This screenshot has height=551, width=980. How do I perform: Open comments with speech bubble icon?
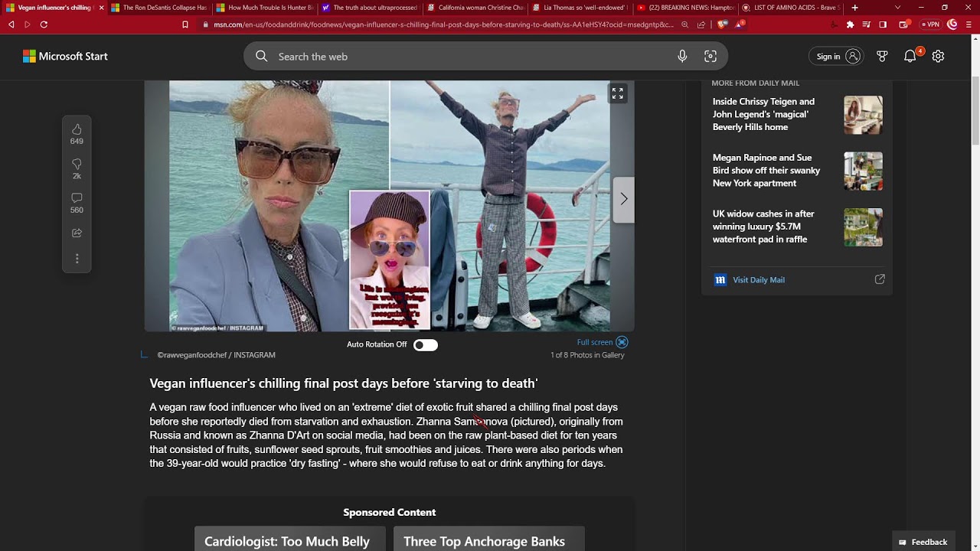click(x=77, y=198)
